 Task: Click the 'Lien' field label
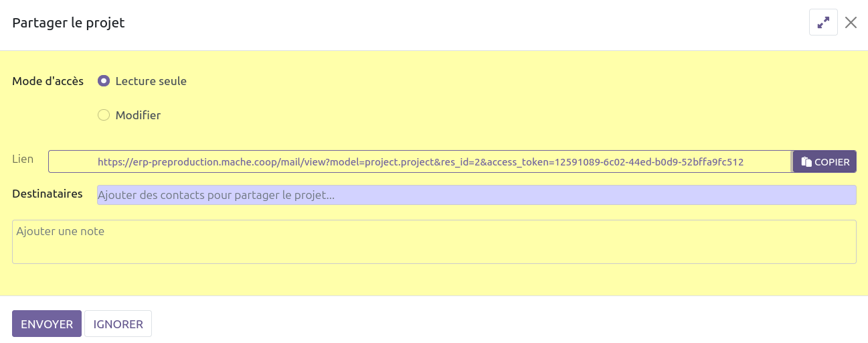tap(23, 159)
